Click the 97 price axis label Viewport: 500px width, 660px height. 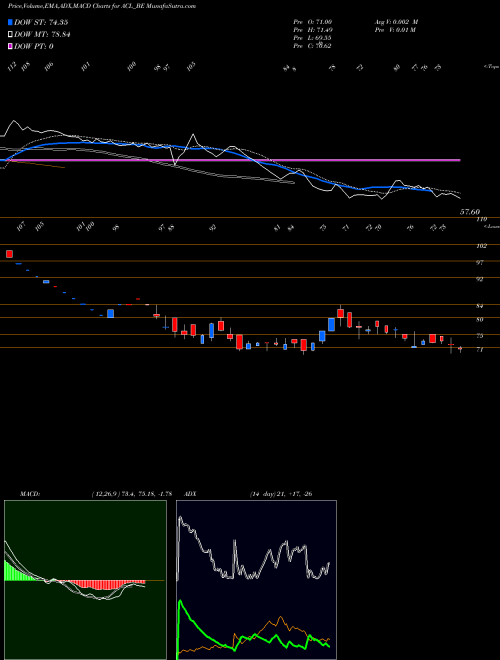[480, 262]
